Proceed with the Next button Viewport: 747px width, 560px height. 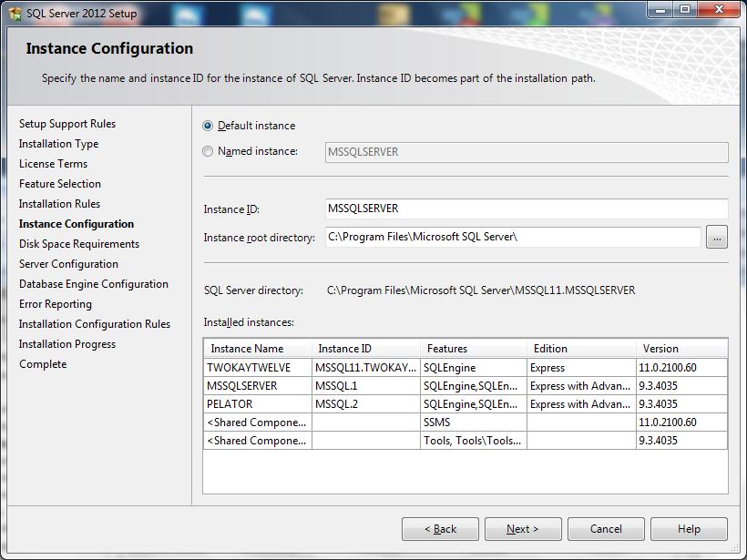pyautogui.click(x=523, y=529)
